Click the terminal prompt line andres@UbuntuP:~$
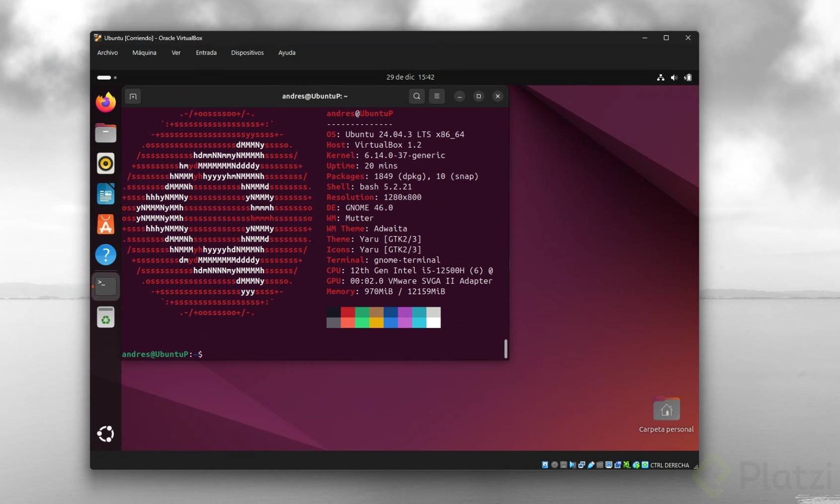The image size is (840, 504). click(x=162, y=354)
